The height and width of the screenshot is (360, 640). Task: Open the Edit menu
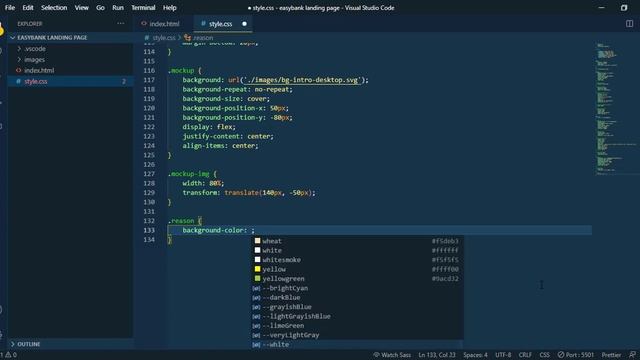pos(28,8)
